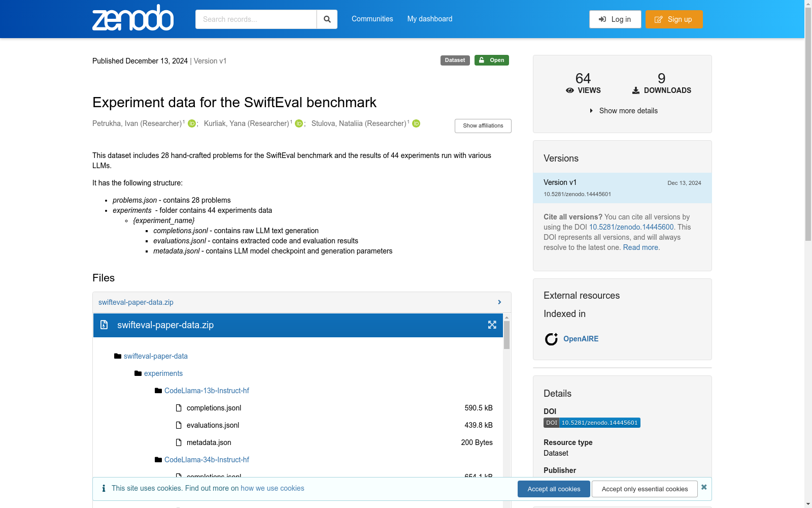The image size is (812, 508).
Task: Open the how we use cookies link
Action: [x=273, y=488]
